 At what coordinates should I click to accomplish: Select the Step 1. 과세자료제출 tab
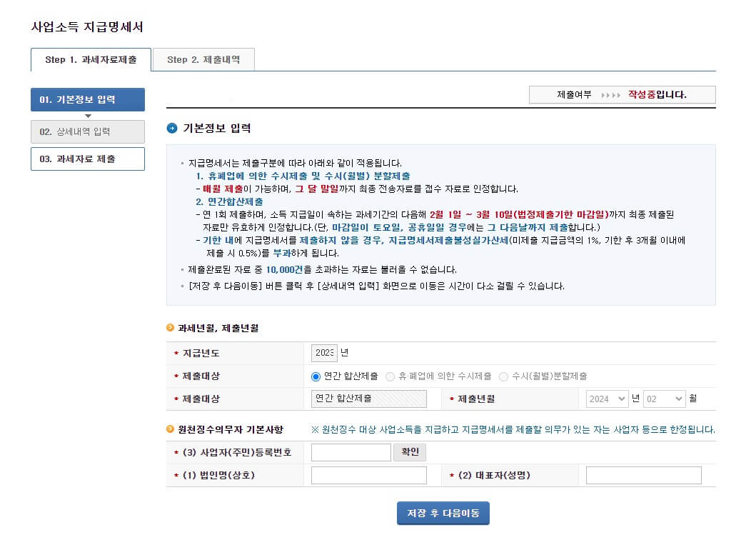[90, 59]
